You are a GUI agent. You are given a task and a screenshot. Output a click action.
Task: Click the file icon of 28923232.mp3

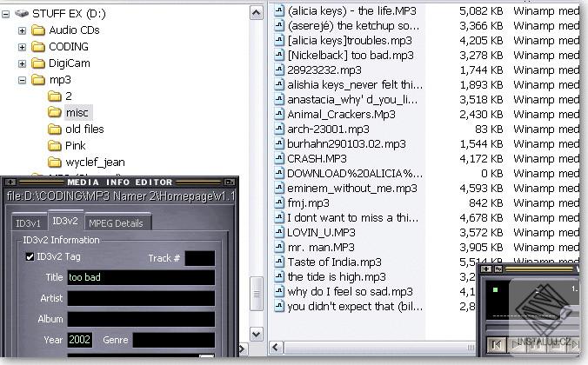(279, 70)
